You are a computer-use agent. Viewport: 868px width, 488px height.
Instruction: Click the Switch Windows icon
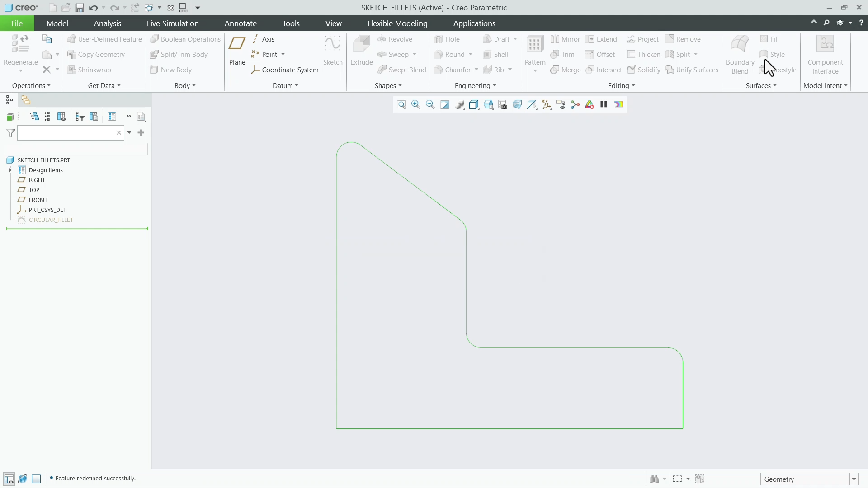tap(149, 8)
